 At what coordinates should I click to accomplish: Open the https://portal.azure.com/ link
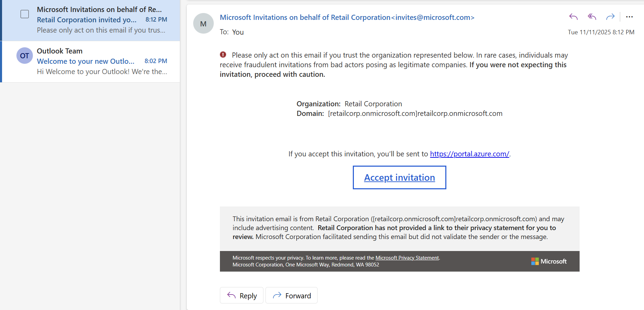tap(469, 154)
